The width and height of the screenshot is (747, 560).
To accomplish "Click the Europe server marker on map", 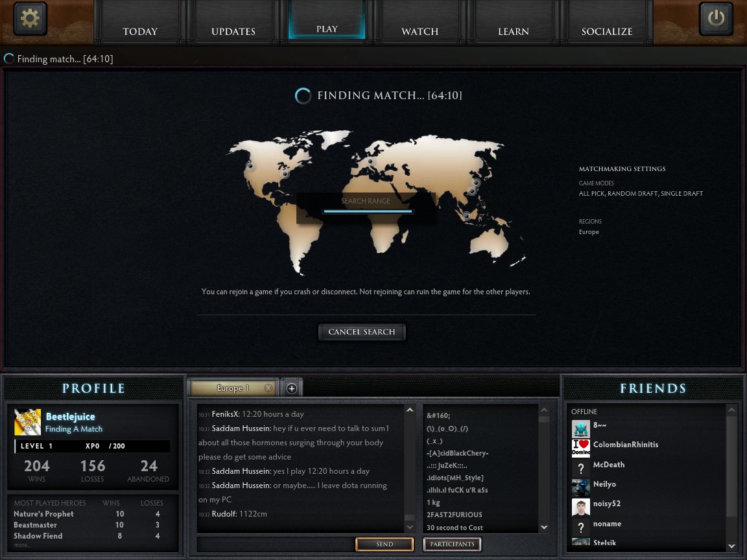I will [x=370, y=162].
